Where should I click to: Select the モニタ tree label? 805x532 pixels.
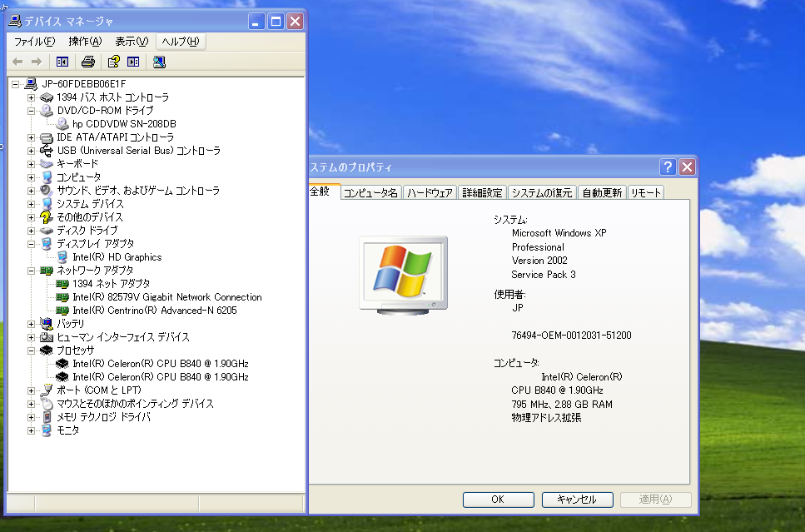point(67,430)
